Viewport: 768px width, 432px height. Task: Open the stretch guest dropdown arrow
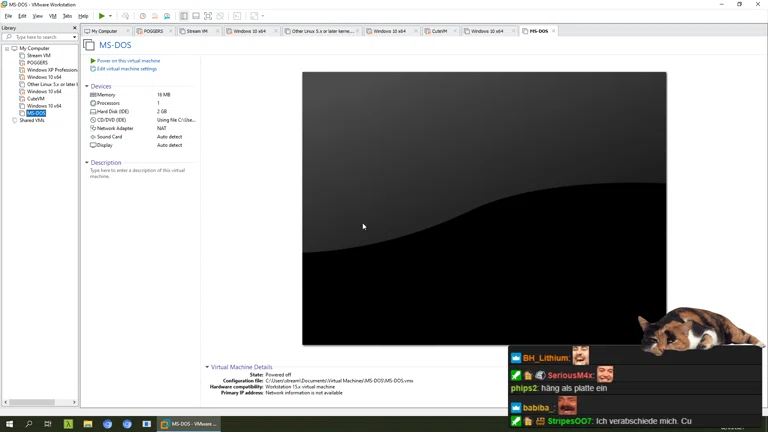(263, 16)
